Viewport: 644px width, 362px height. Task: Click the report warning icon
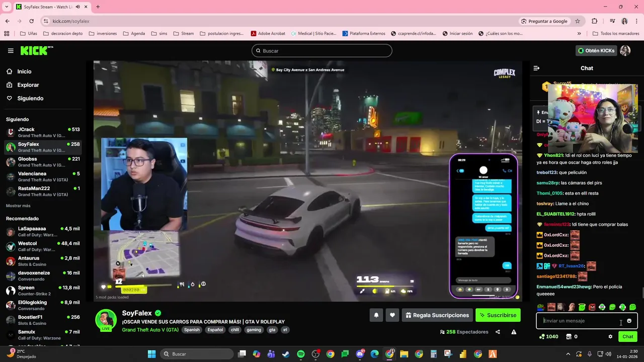coord(514,332)
